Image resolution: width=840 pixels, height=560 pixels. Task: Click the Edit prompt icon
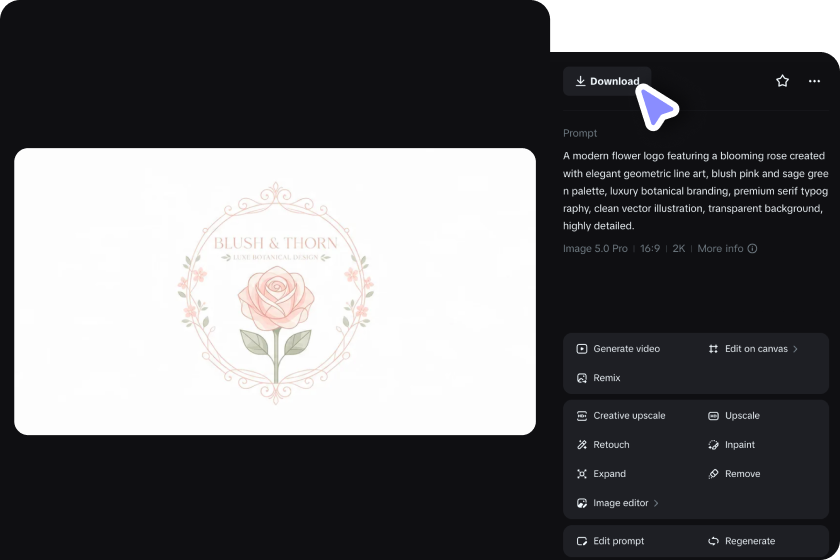coord(582,541)
